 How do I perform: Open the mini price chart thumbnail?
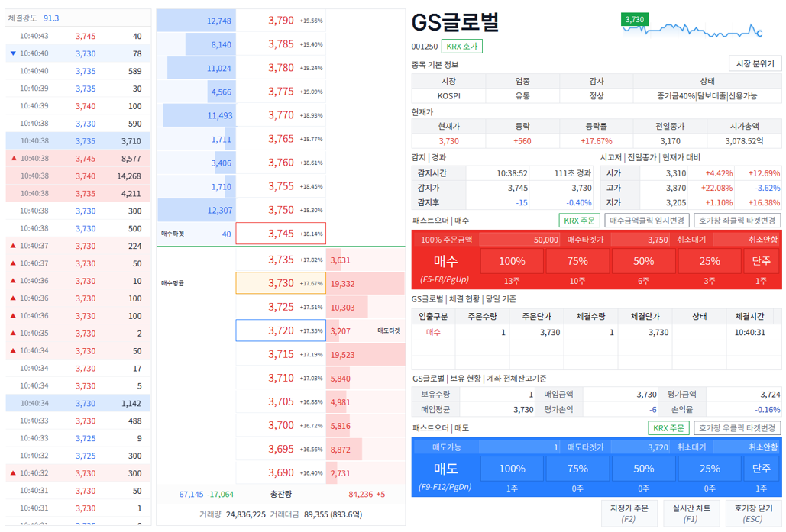(692, 27)
